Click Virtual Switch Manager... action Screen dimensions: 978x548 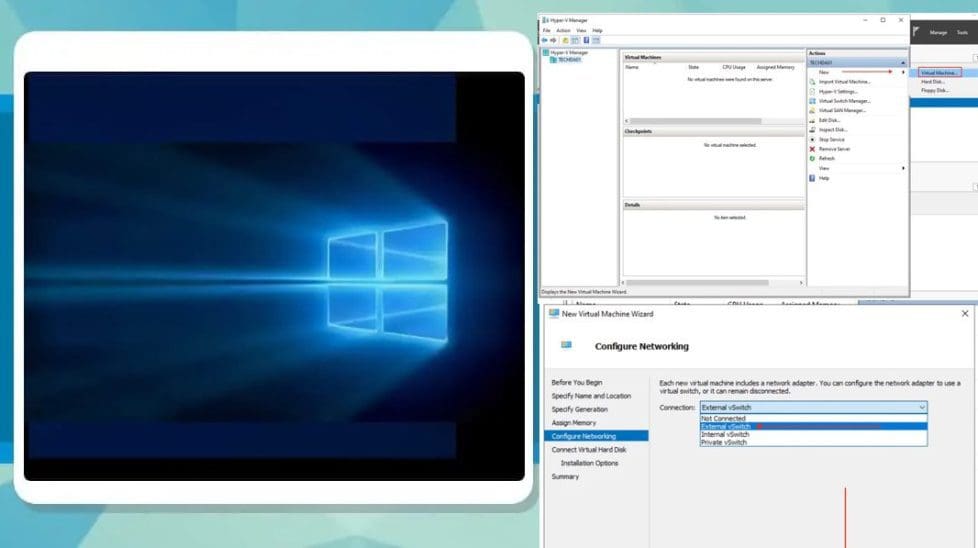pos(845,101)
